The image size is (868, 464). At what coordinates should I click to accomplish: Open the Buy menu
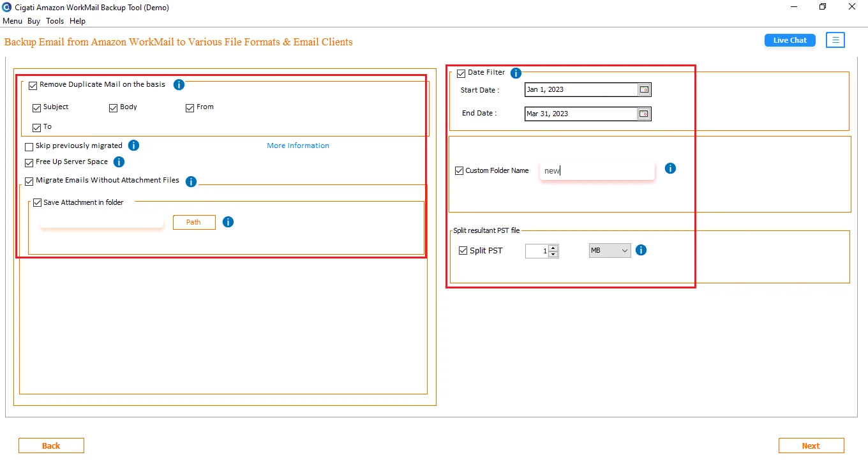pyautogui.click(x=34, y=21)
